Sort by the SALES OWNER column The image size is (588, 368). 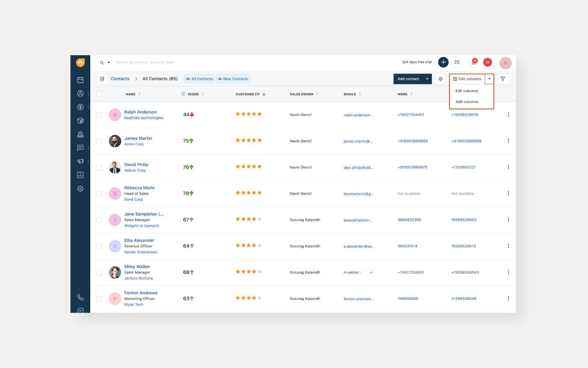(317, 94)
